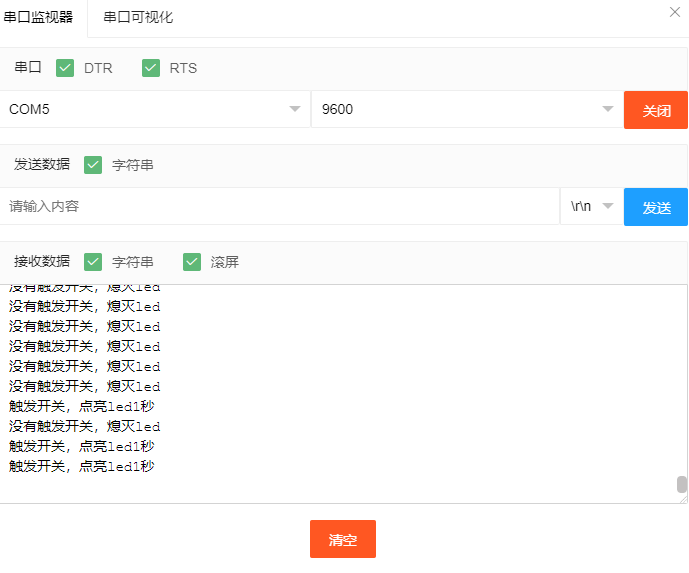Uncheck the RTS option

[x=151, y=68]
